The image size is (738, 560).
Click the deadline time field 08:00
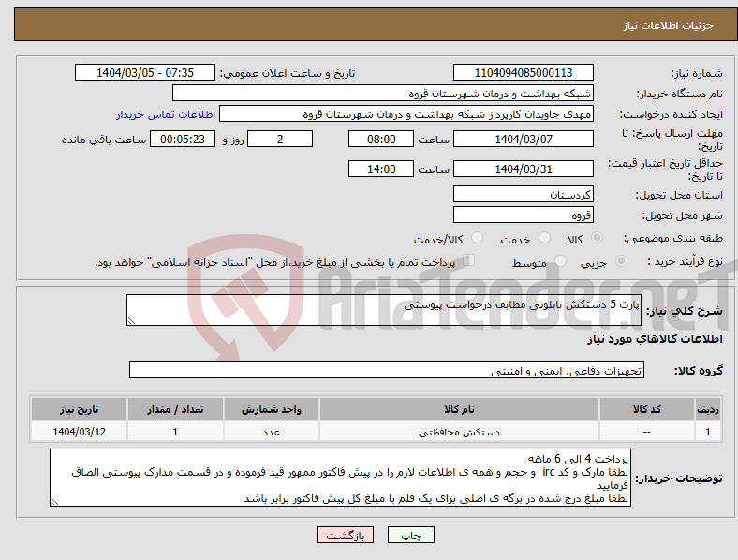click(381, 139)
